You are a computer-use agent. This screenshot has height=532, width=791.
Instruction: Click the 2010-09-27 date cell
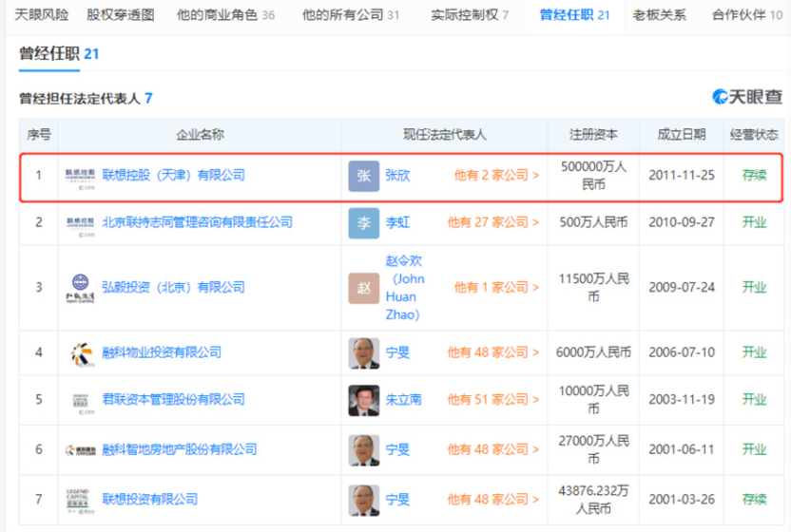point(682,222)
